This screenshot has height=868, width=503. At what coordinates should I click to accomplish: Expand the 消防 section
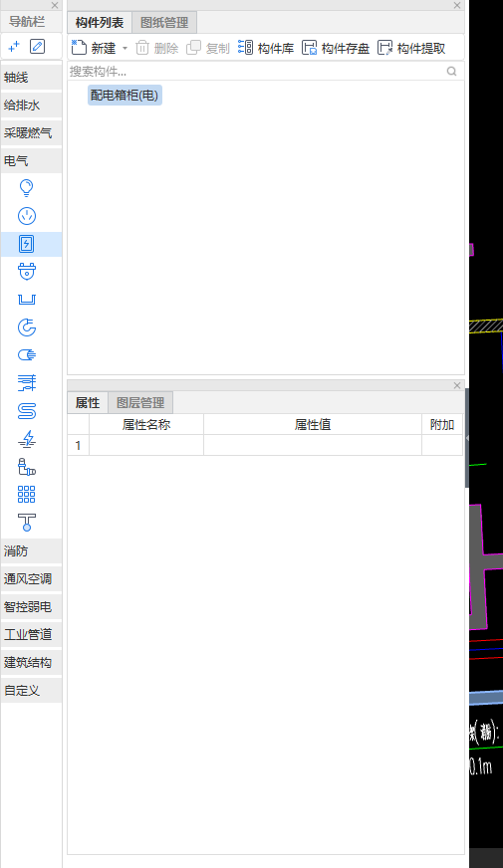(x=31, y=550)
